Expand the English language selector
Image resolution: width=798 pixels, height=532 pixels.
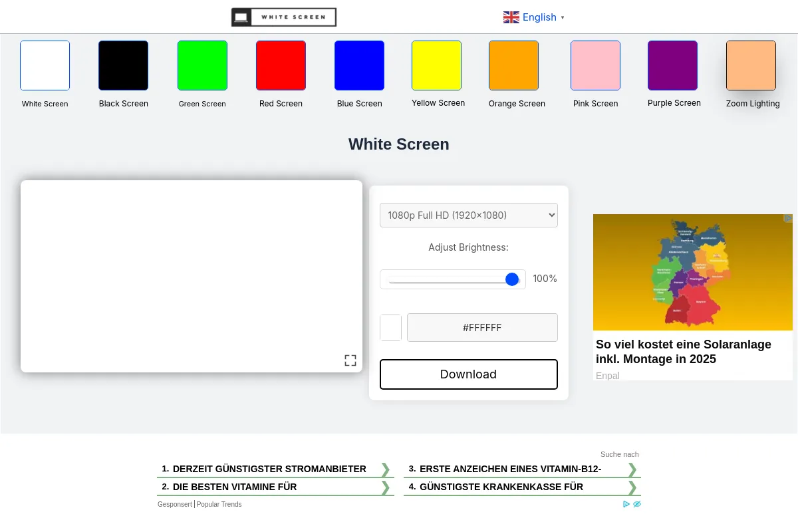pyautogui.click(x=534, y=17)
